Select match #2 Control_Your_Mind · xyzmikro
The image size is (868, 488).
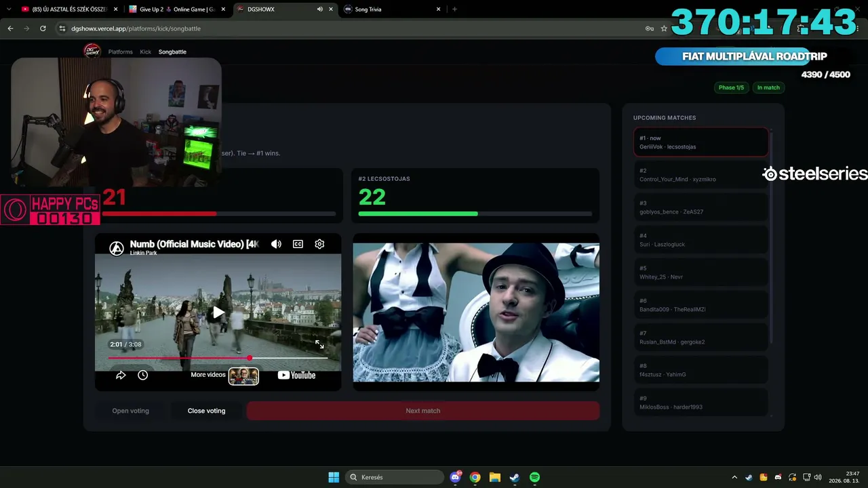coord(701,175)
